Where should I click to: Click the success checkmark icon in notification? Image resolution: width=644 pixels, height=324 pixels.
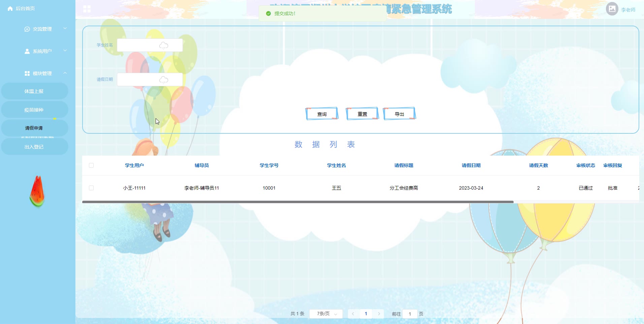click(268, 13)
